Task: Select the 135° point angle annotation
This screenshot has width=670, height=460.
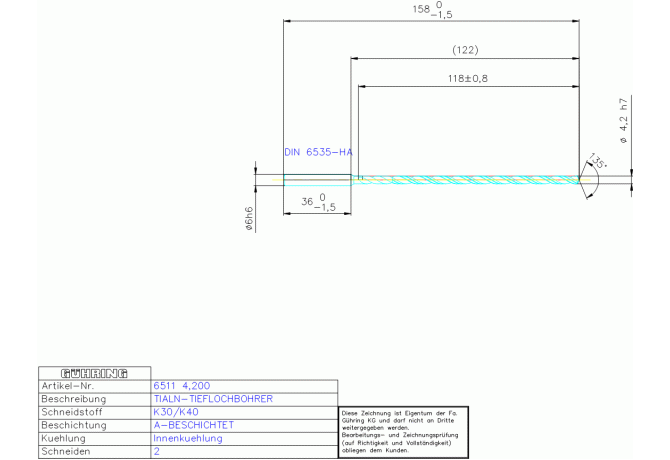Action: 598,162
